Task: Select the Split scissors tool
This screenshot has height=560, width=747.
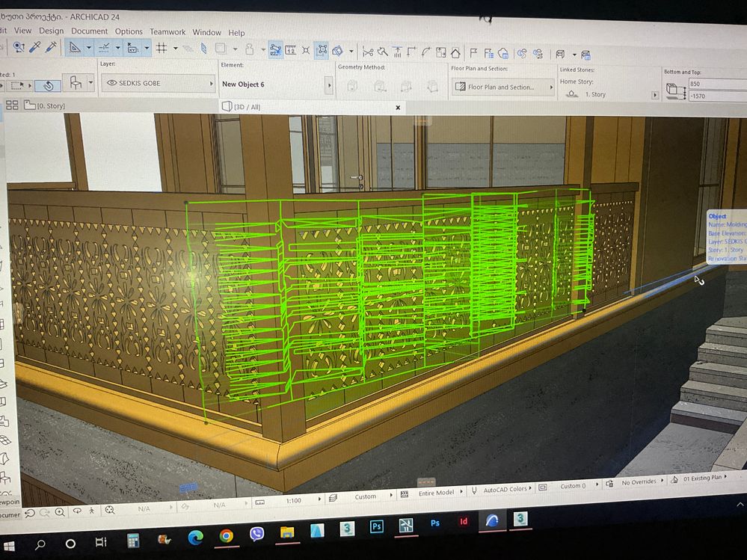Action: click(x=368, y=52)
